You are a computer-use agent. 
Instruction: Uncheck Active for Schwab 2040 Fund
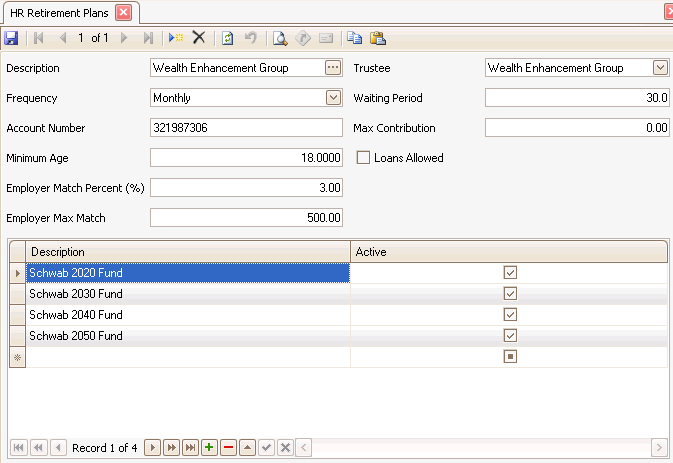(x=510, y=315)
